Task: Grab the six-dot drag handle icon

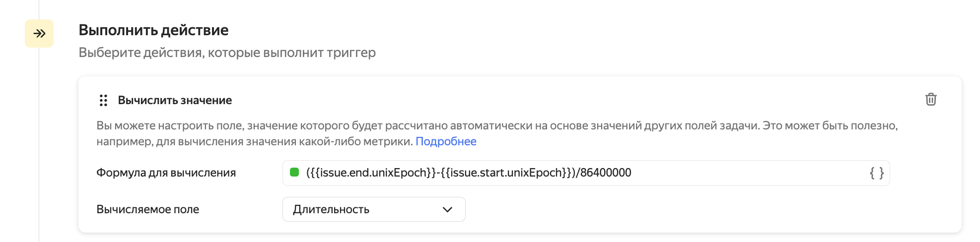Action: (x=103, y=101)
